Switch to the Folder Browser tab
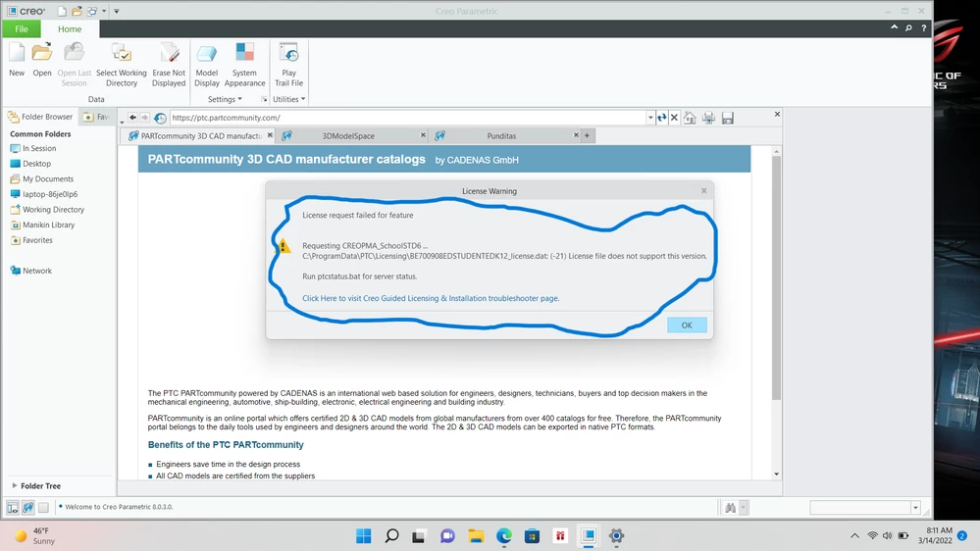The height and width of the screenshot is (551, 980). [x=40, y=117]
